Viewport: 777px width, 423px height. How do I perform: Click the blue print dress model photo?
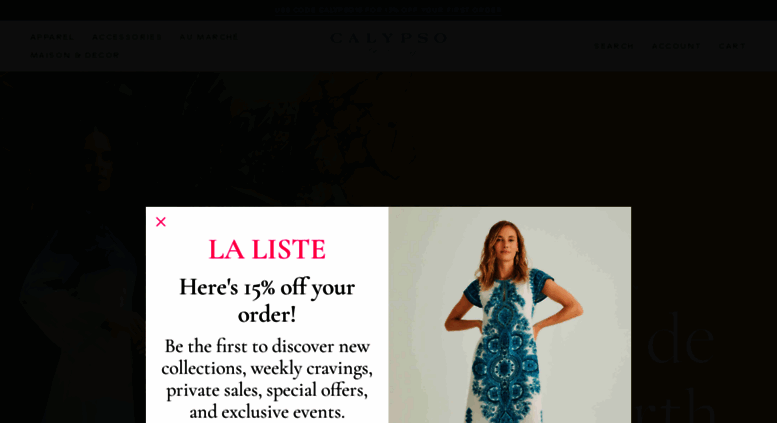tap(509, 315)
